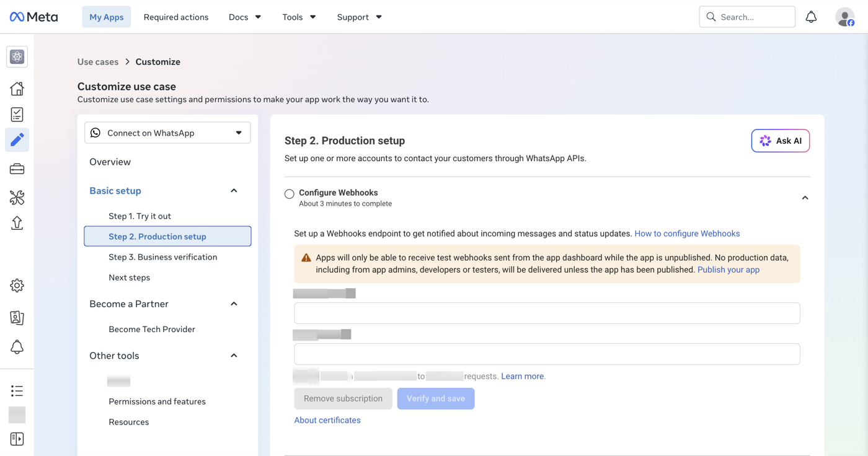Click the Meta logo

click(x=34, y=17)
